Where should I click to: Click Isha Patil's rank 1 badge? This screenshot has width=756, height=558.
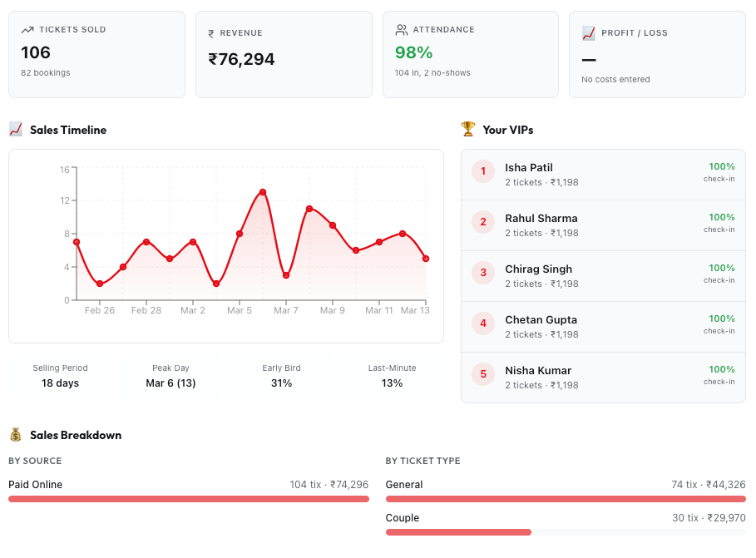tap(482, 171)
